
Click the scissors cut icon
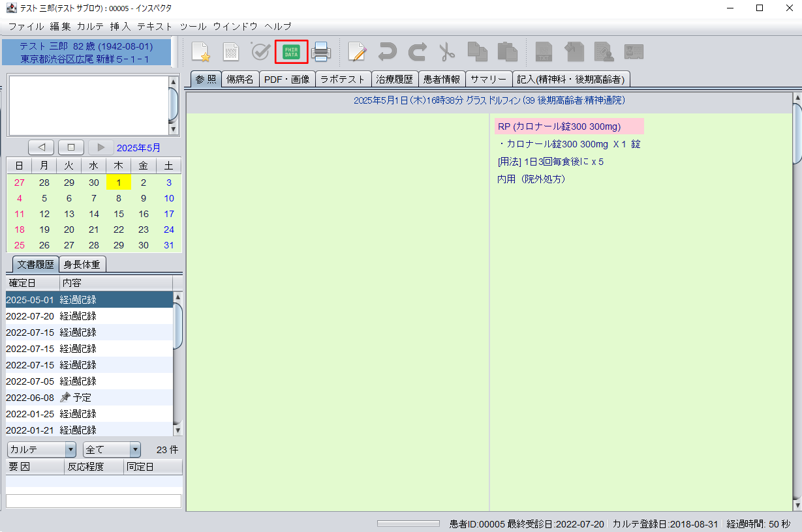446,52
